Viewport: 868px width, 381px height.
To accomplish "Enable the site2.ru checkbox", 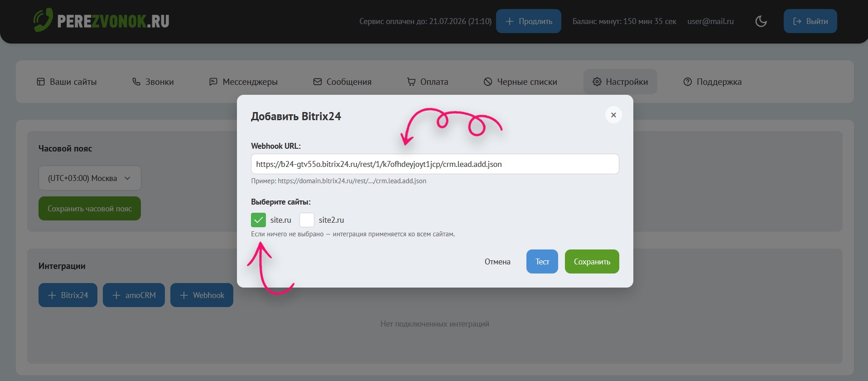I will pos(307,220).
